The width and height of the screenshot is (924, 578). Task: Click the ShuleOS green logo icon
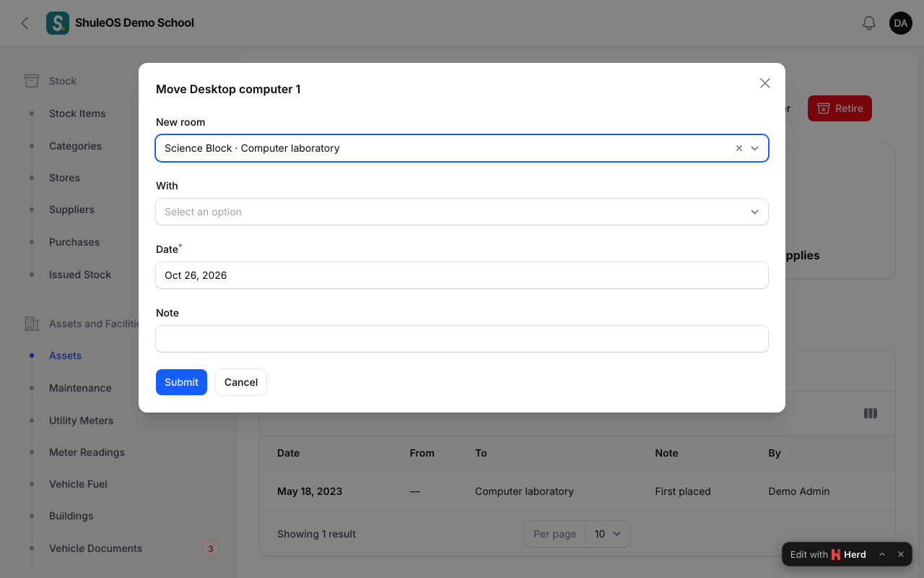[x=58, y=23]
